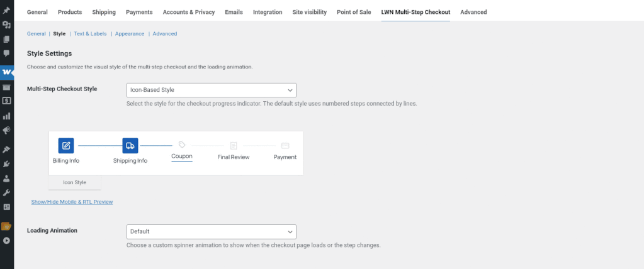Screen dimensions: 644x269
Task: Click the Payment card icon in preview
Action: [285, 145]
